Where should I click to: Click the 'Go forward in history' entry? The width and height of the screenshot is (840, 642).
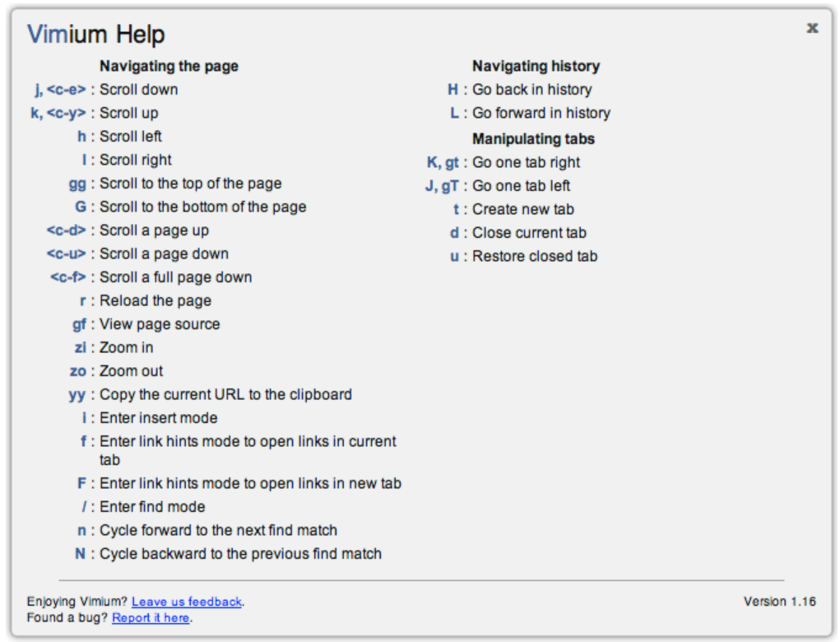point(541,113)
